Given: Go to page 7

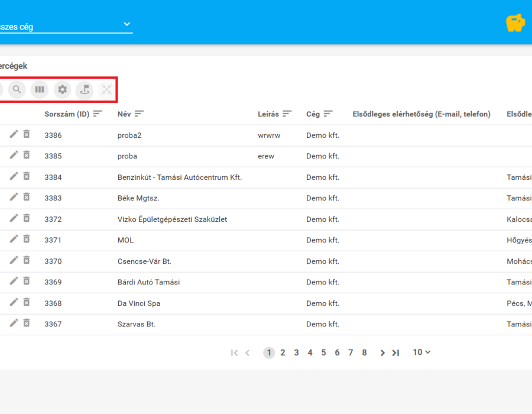Looking at the screenshot, I should pos(351,352).
